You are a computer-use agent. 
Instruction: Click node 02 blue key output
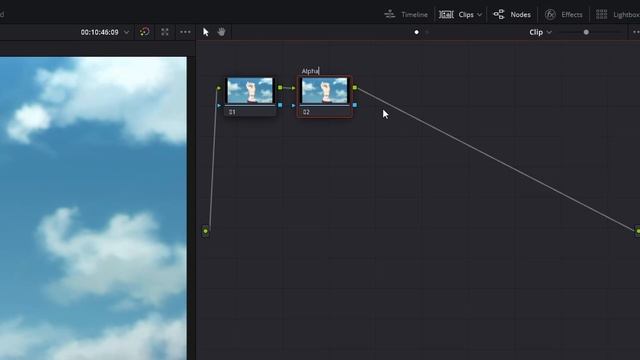355,105
